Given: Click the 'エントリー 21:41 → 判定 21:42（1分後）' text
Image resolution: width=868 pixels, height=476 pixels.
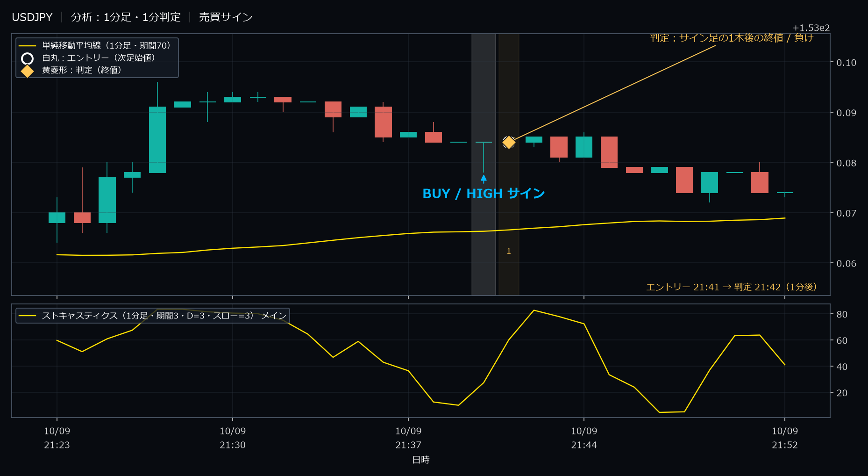Looking at the screenshot, I should click(732, 287).
